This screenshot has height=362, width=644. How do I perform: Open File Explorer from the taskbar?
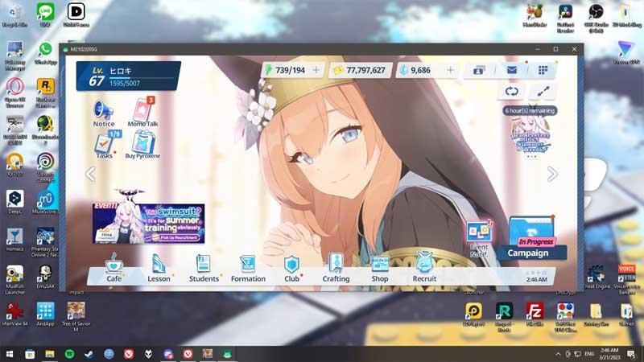point(50,354)
